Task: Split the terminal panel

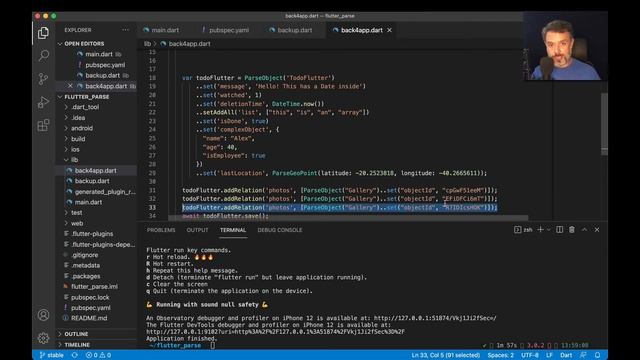Action: pyautogui.click(x=560, y=230)
